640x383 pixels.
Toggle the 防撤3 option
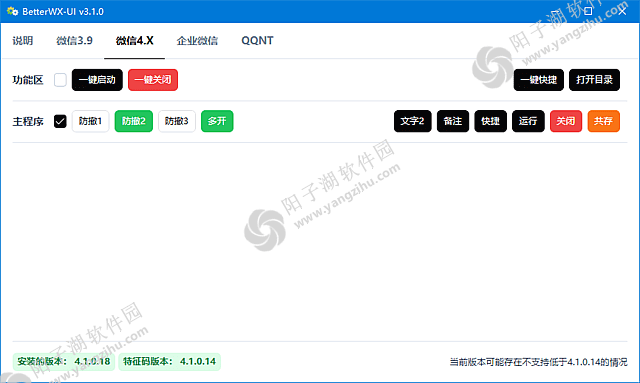pyautogui.click(x=177, y=121)
